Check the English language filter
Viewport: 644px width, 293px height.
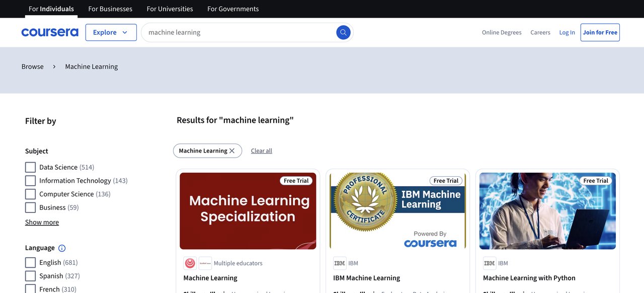click(31, 263)
